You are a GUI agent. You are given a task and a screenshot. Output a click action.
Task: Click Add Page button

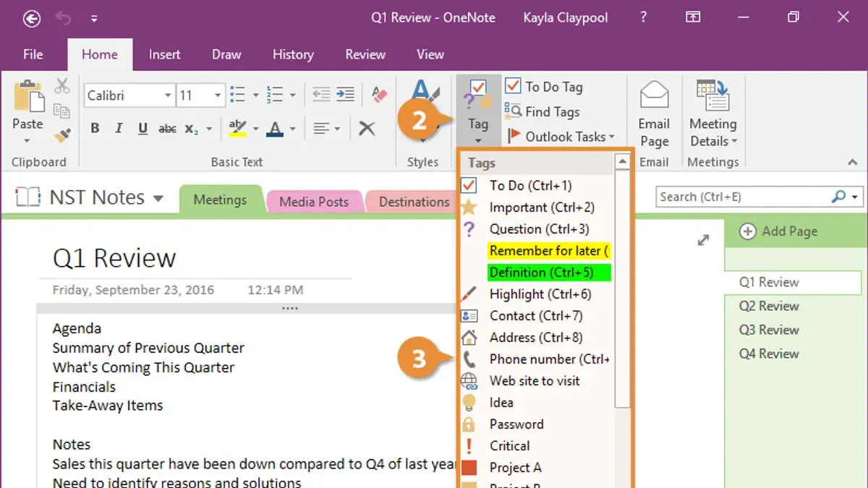(x=779, y=231)
